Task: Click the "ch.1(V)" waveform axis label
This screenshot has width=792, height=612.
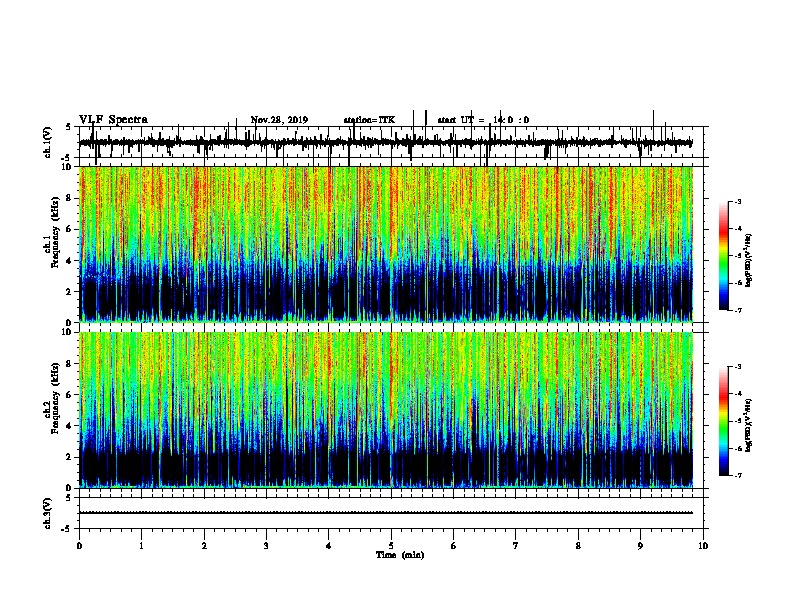Action: (x=48, y=142)
